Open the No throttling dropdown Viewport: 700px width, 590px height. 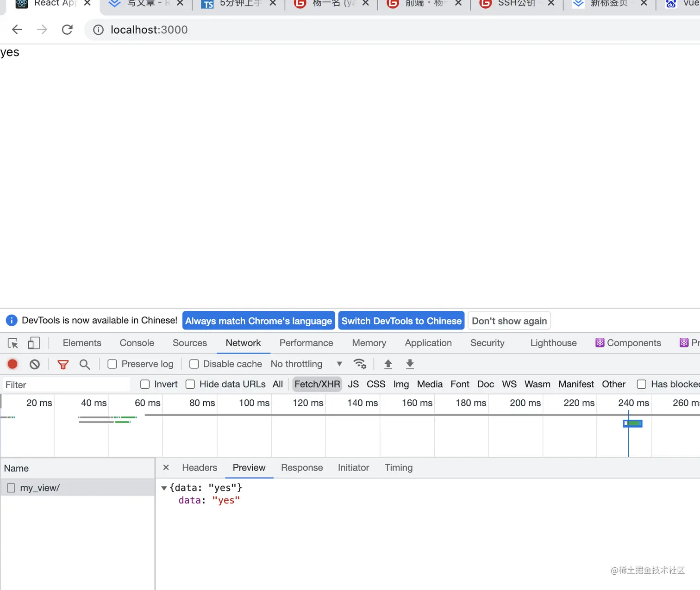click(x=306, y=364)
